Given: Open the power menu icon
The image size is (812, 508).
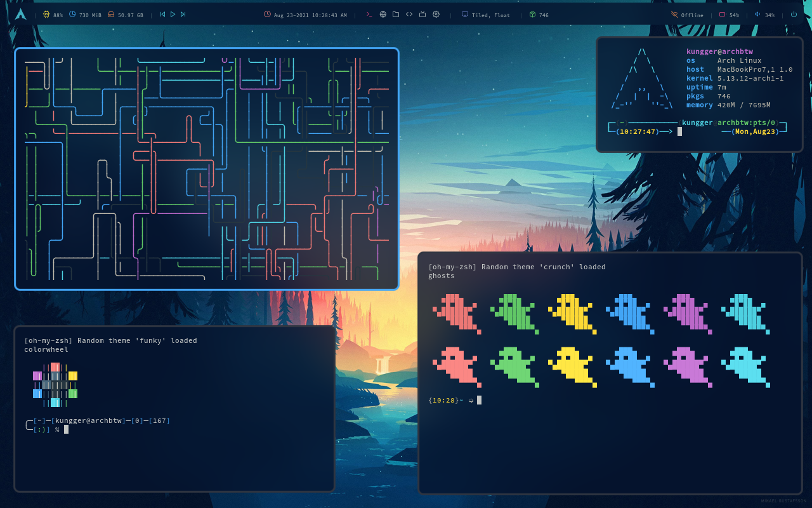Looking at the screenshot, I should (x=794, y=14).
